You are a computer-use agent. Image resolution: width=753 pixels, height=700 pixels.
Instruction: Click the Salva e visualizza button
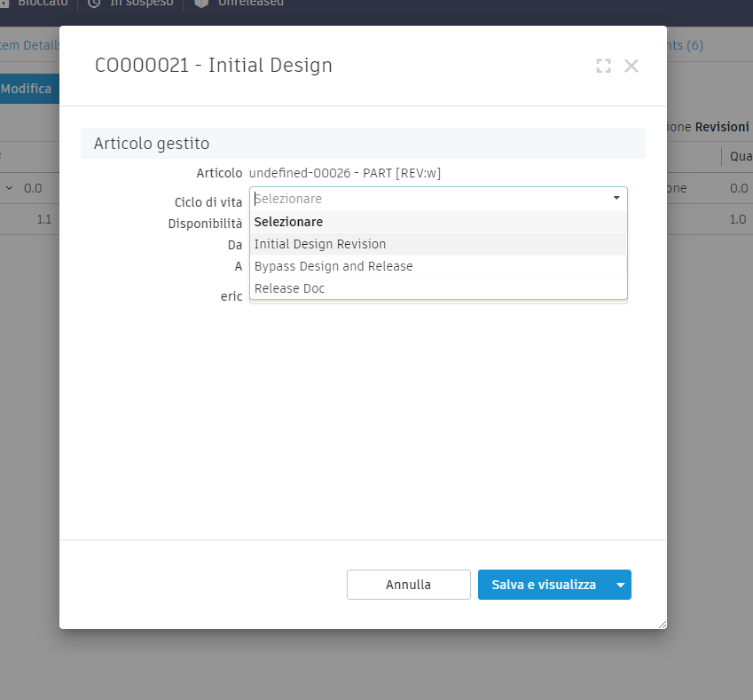tap(545, 585)
